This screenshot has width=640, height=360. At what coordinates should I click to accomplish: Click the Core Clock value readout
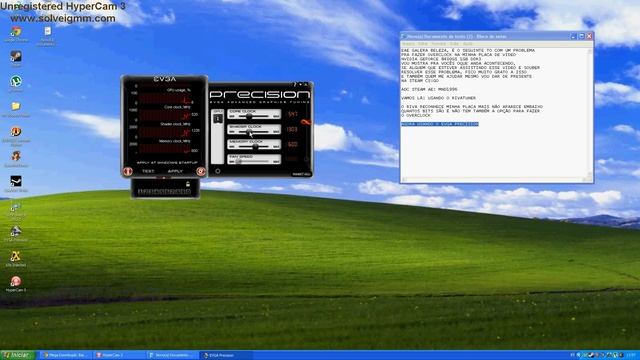(293, 114)
